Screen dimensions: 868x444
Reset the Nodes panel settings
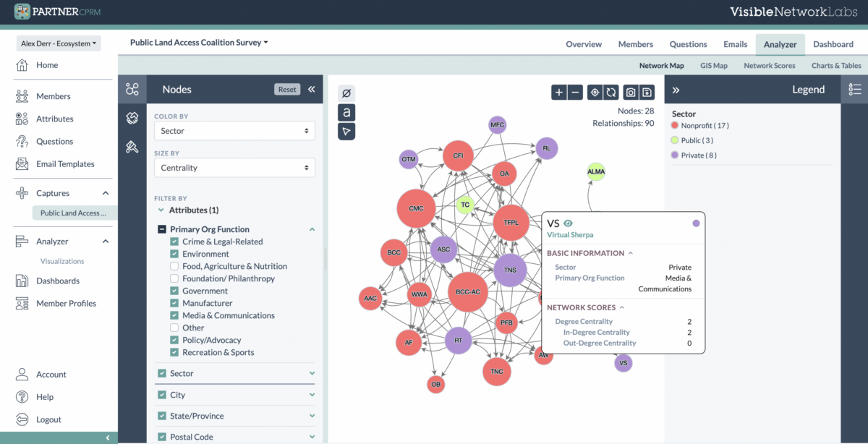coord(287,90)
